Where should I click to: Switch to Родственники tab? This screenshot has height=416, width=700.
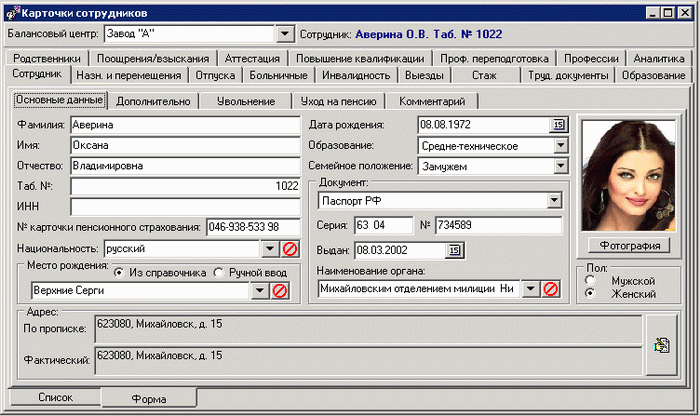(x=47, y=58)
